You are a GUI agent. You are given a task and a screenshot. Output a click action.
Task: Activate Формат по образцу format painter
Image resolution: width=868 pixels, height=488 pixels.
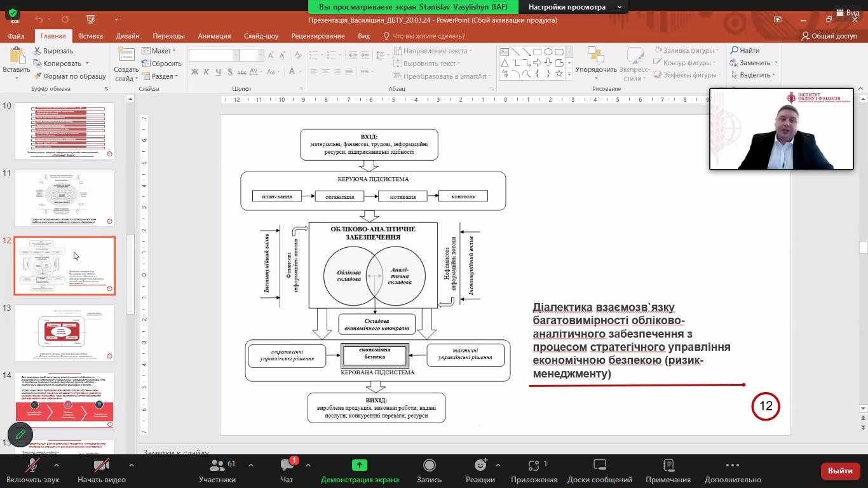tap(69, 76)
